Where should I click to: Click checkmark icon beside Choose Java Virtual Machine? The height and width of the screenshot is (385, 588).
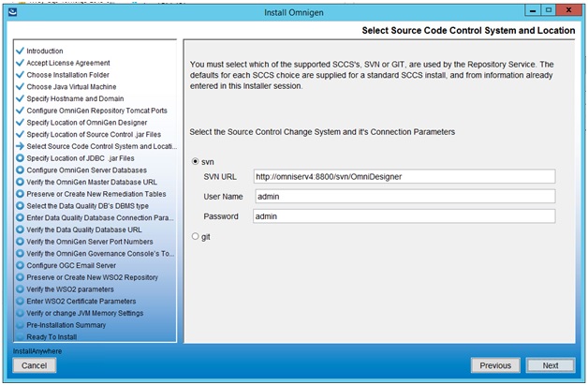click(21, 87)
